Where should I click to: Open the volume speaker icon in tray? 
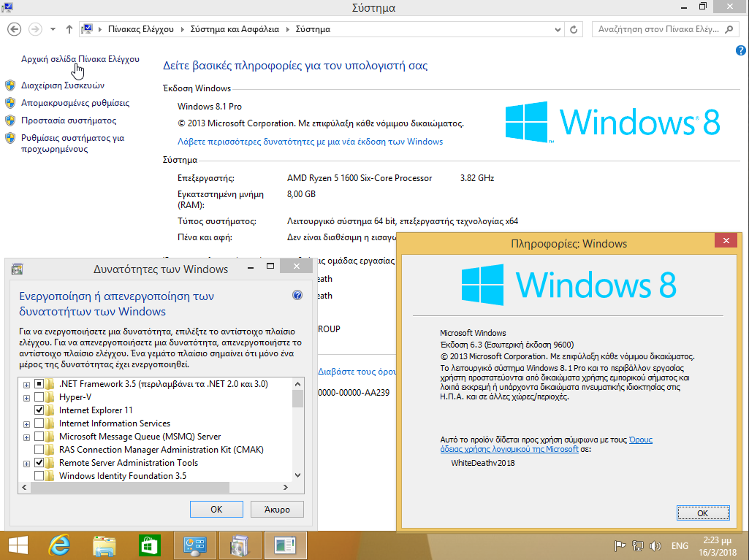(655, 545)
